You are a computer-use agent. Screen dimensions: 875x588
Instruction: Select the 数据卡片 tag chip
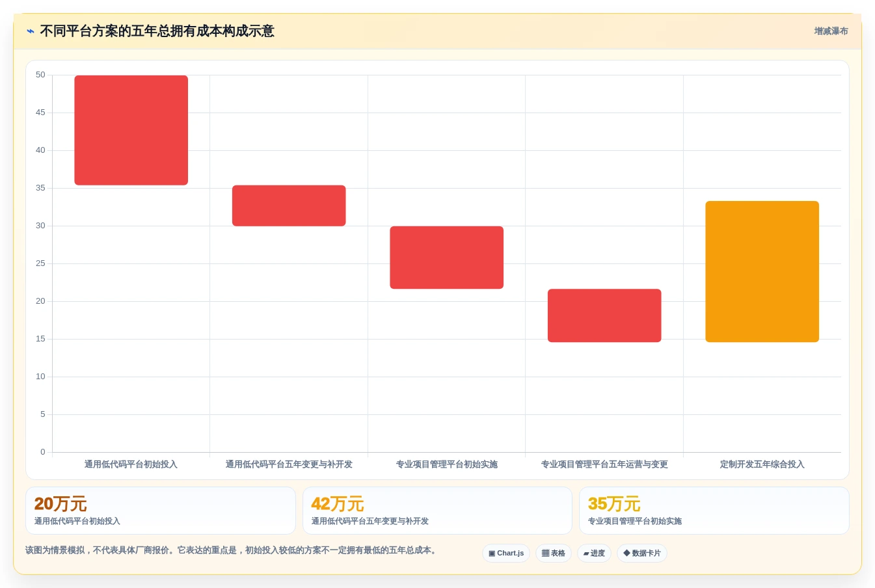(642, 554)
